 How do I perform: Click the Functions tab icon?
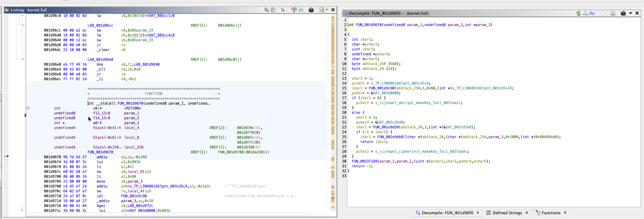tap(538, 213)
